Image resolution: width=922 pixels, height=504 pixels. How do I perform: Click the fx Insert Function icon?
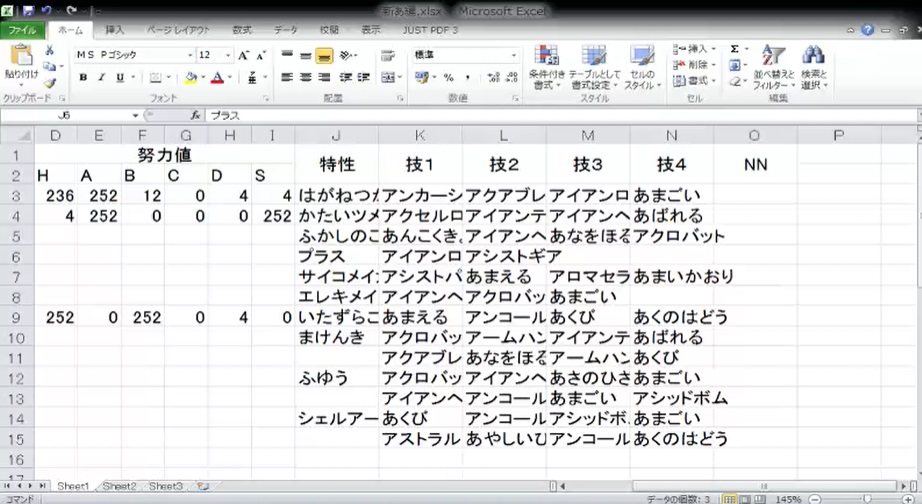(x=195, y=115)
